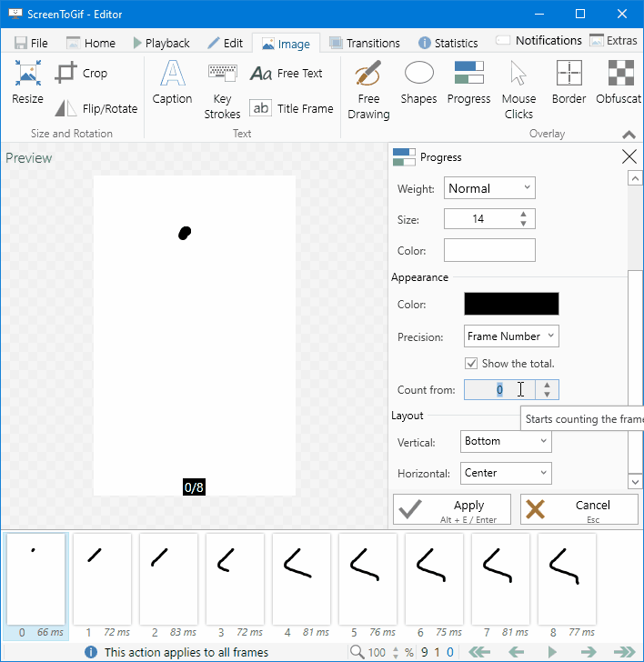Open the Shapes tool
The width and height of the screenshot is (644, 662).
(418, 83)
